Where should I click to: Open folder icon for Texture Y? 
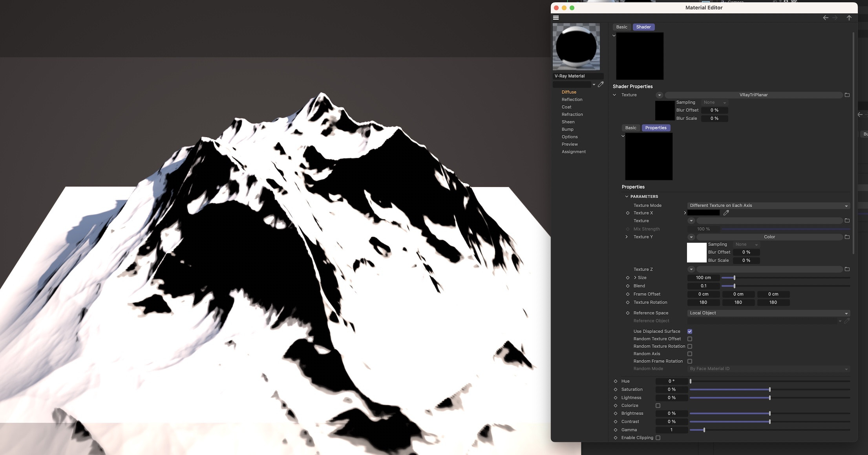(847, 237)
